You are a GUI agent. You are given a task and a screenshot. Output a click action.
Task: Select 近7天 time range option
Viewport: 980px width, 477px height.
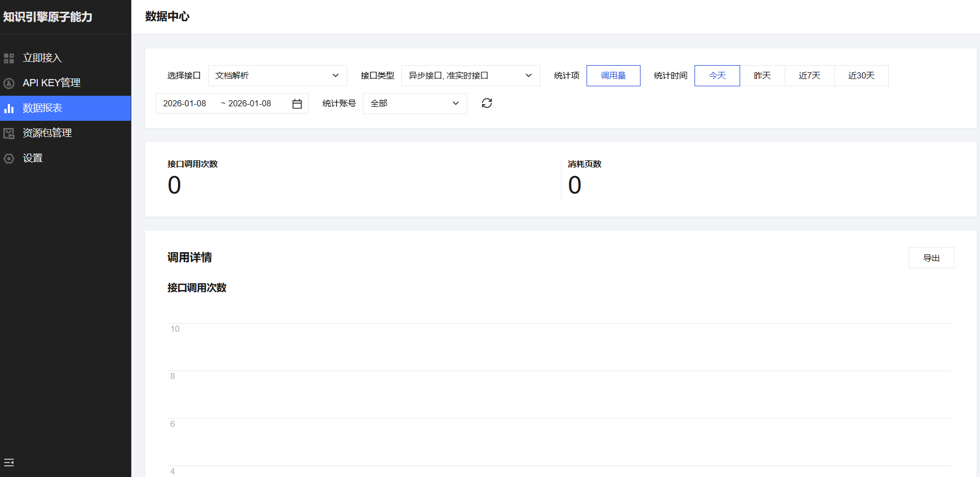pos(809,76)
